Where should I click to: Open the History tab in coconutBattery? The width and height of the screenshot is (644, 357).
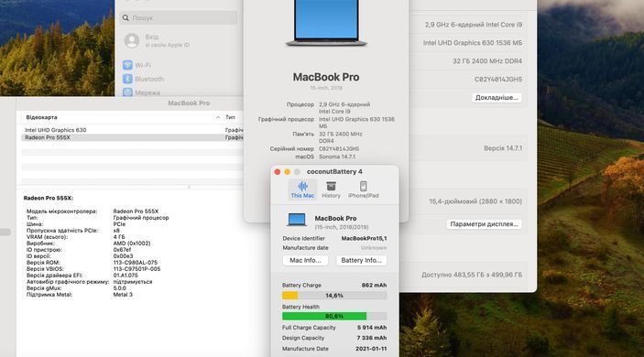(331, 189)
